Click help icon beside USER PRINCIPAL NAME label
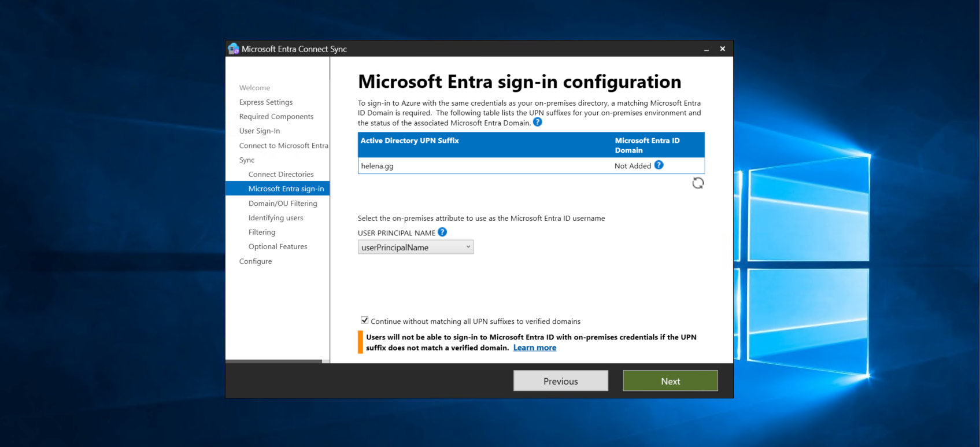980x447 pixels. 442,232
